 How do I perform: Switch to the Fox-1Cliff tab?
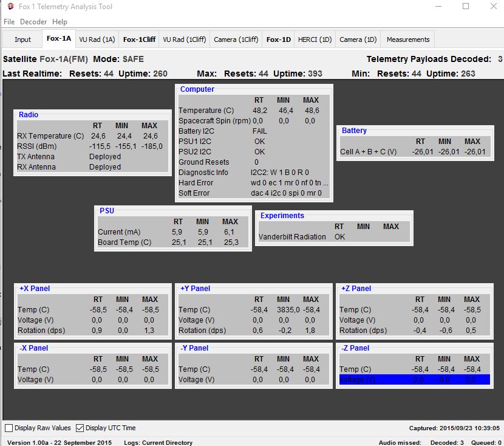(138, 39)
